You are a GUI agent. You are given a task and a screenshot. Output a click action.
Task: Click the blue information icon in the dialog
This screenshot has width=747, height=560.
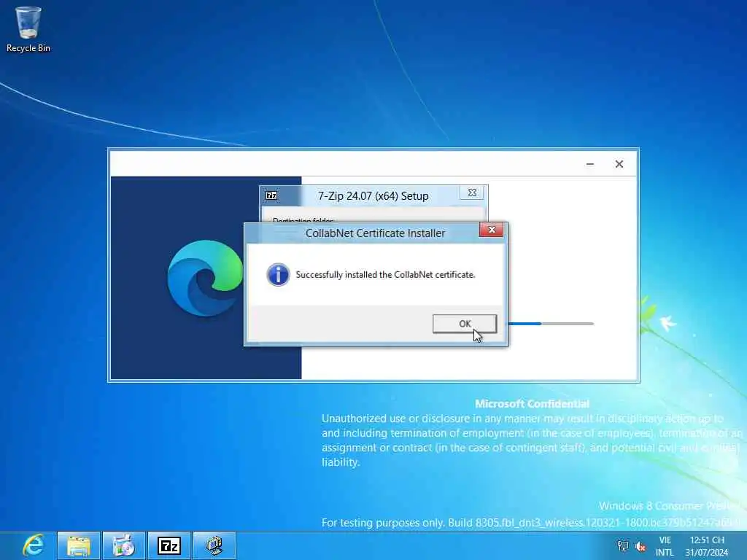point(278,275)
